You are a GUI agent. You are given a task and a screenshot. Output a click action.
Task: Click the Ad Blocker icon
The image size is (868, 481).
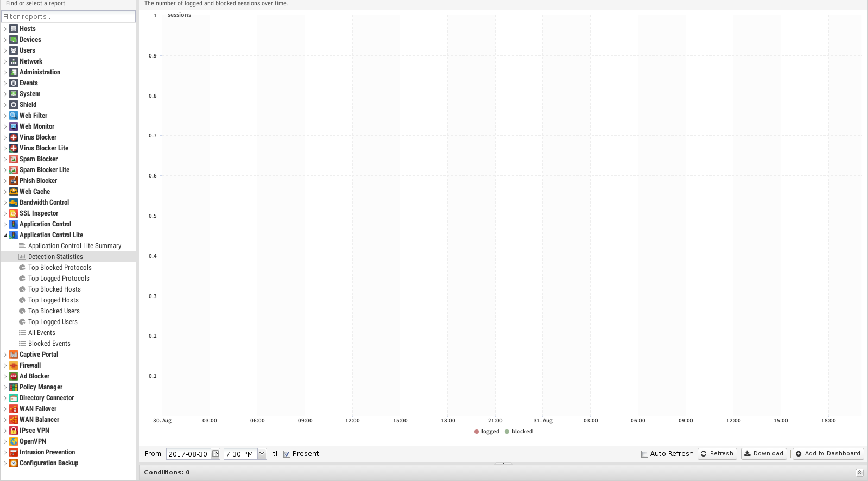coord(14,376)
